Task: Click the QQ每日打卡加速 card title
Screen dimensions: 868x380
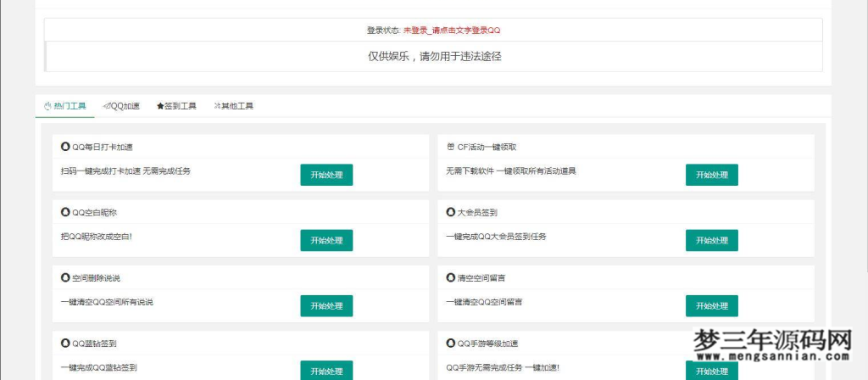Action: tap(103, 148)
